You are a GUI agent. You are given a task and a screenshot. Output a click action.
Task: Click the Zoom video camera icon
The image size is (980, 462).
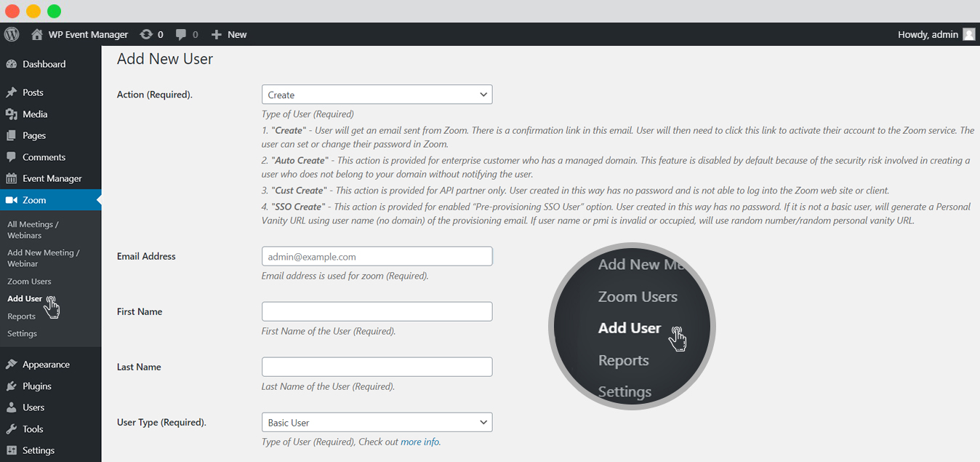(11, 200)
